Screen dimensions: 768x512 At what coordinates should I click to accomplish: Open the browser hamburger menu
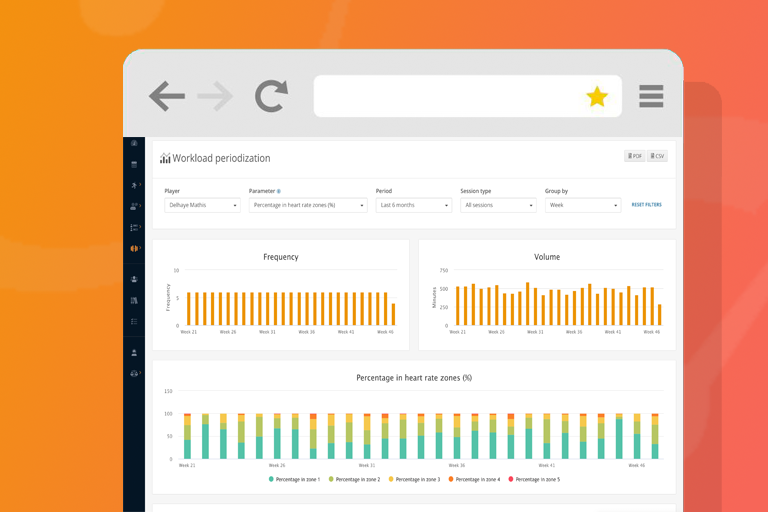[651, 96]
